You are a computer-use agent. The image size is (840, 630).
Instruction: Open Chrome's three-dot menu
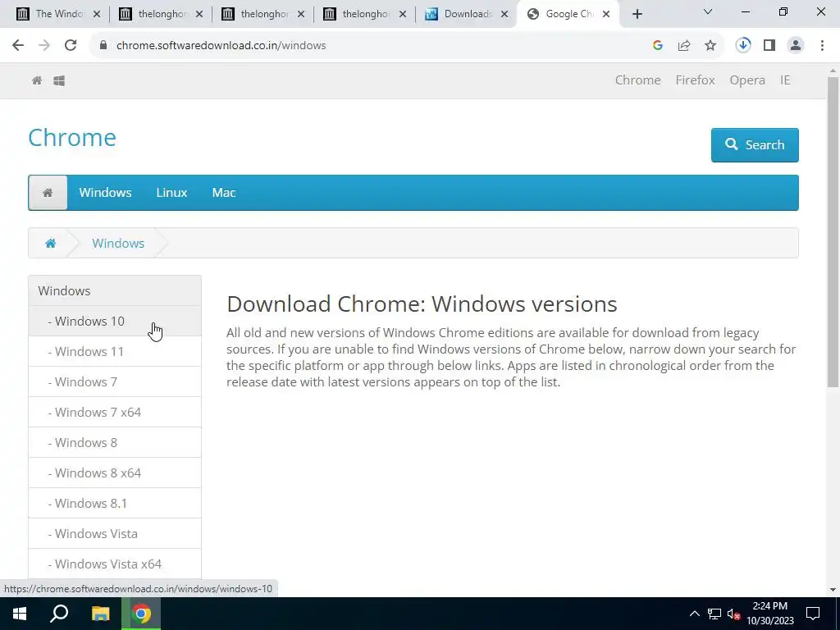822,46
